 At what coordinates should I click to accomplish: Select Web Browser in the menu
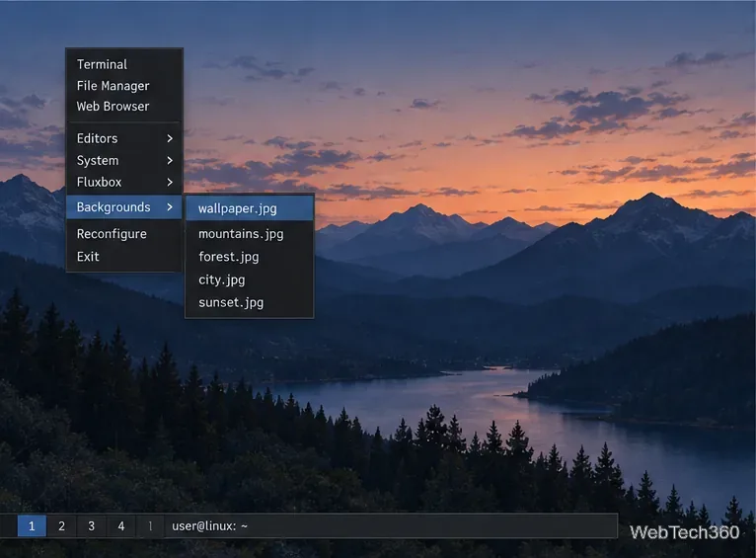click(x=124, y=106)
